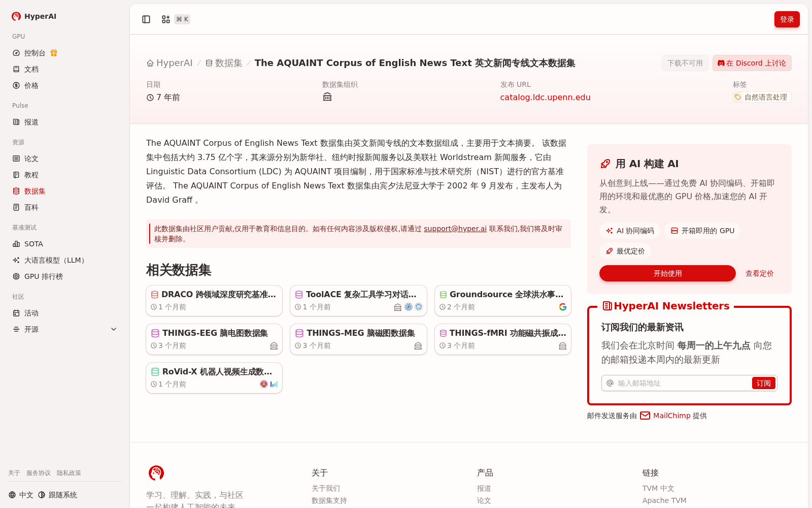Open the 跟随系统 theme selector
Screen dimensions: 812x508
[x=57, y=495]
